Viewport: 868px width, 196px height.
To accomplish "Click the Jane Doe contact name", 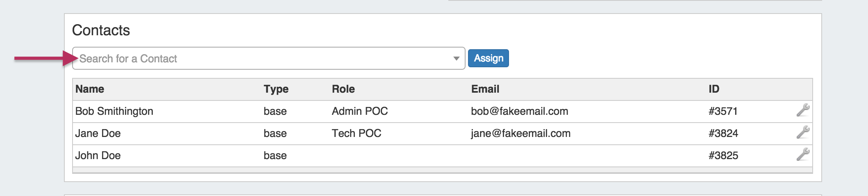I will [98, 133].
